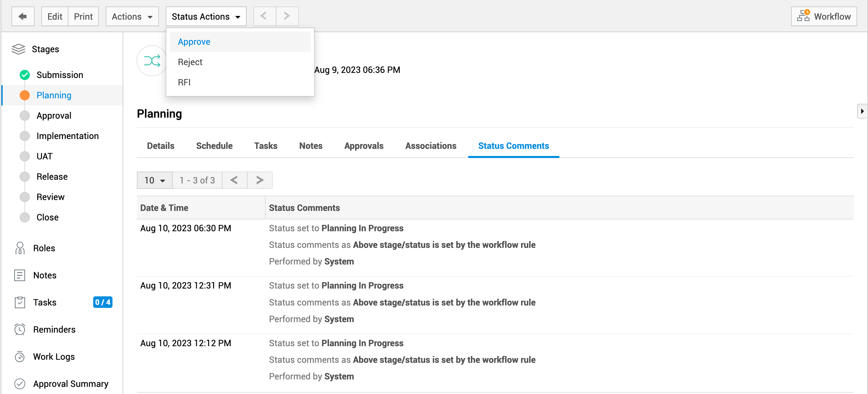Select the Submission completed check icon
868x394 pixels.
(x=25, y=75)
